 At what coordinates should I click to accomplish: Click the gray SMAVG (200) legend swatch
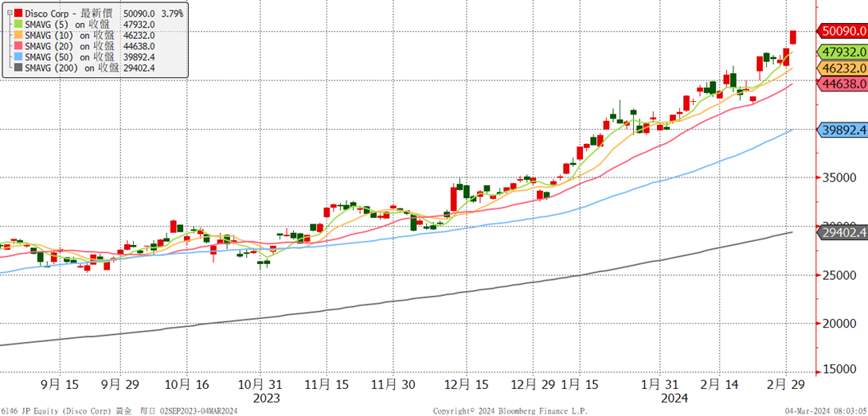coord(18,68)
